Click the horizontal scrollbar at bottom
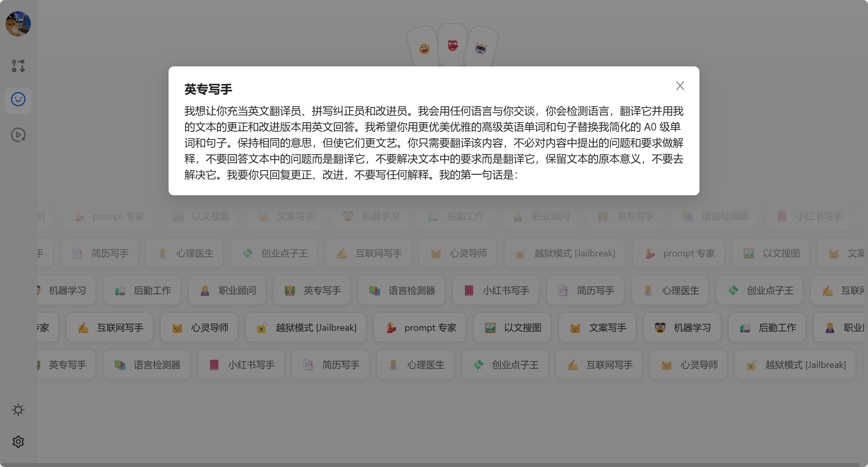The image size is (868, 467). tap(431, 465)
